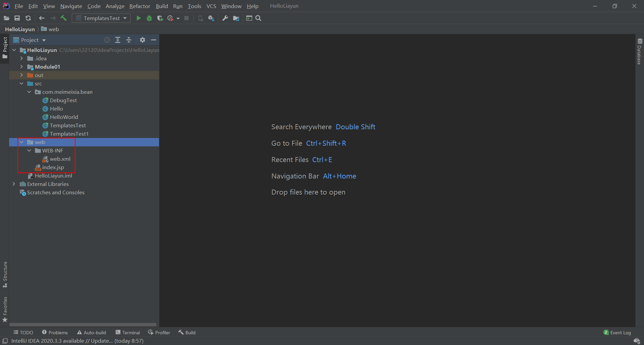Hide the Project panel with the minus icon
Screen dimensions: 644x345
[x=154, y=40]
